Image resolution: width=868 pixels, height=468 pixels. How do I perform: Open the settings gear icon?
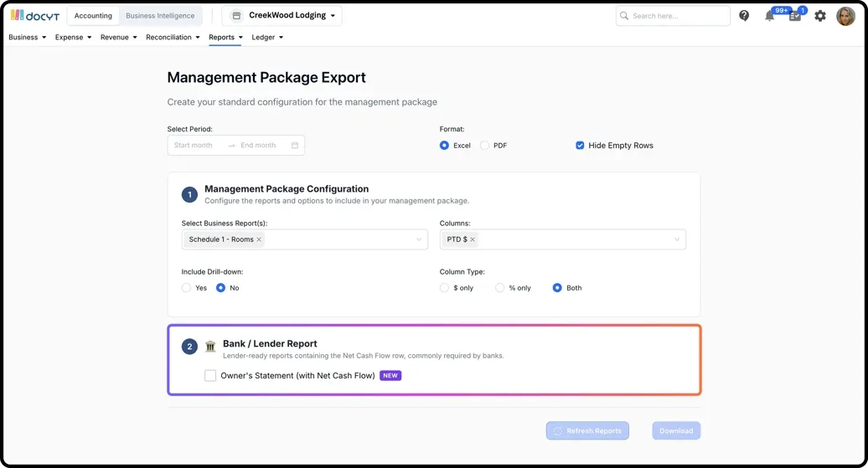tap(820, 16)
